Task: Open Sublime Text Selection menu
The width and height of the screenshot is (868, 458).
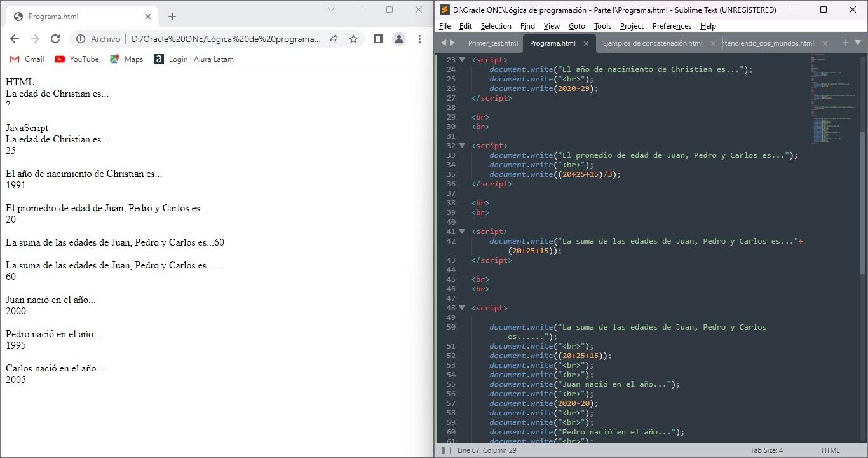Action: click(496, 26)
